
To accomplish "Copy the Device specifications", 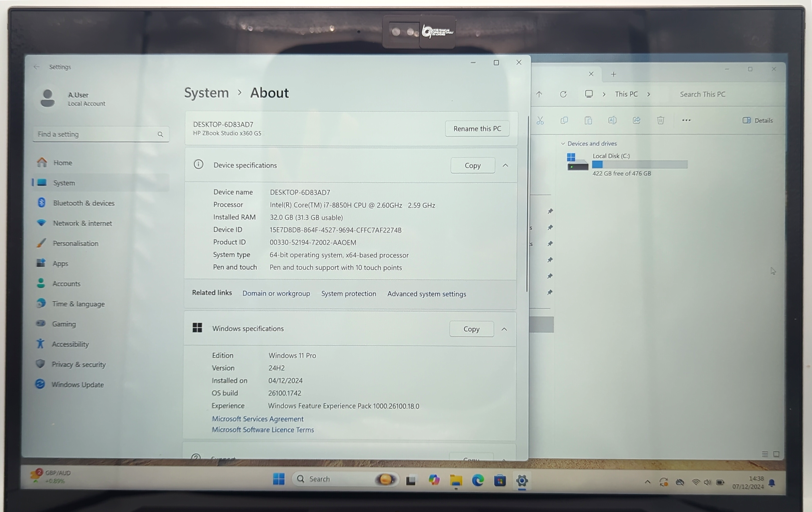I will click(473, 165).
